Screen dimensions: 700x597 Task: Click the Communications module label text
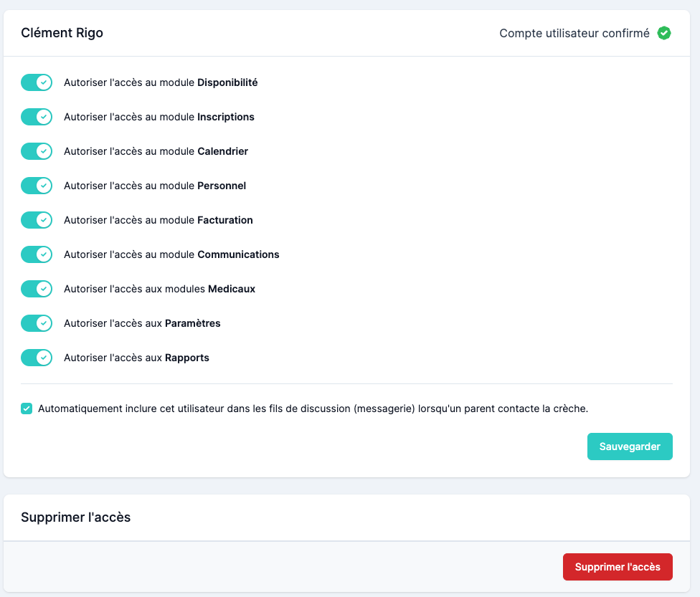[171, 254]
